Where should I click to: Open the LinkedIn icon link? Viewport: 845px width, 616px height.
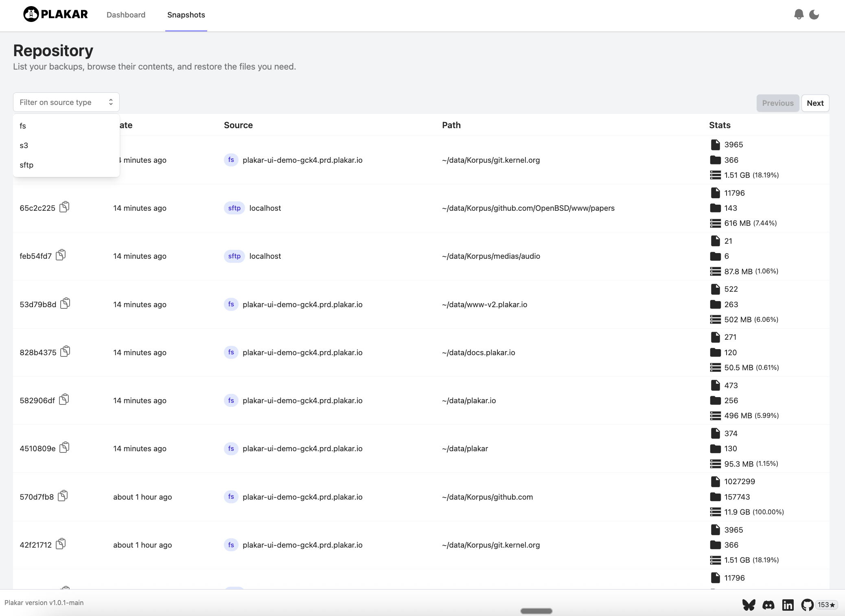coord(788,605)
